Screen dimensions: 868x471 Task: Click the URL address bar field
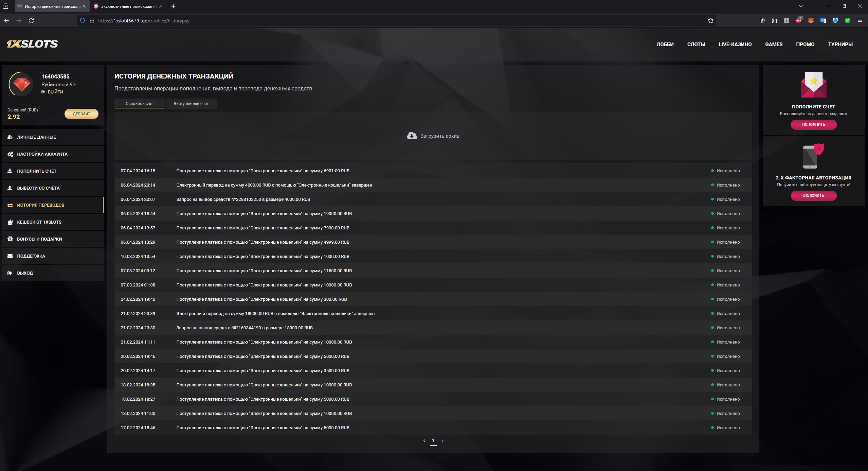tap(374, 21)
